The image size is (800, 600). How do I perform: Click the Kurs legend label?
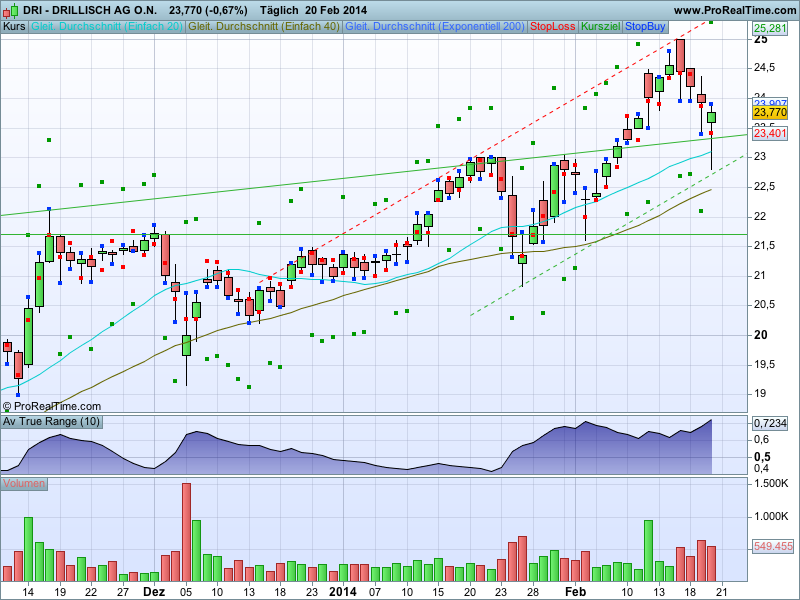click(14, 27)
